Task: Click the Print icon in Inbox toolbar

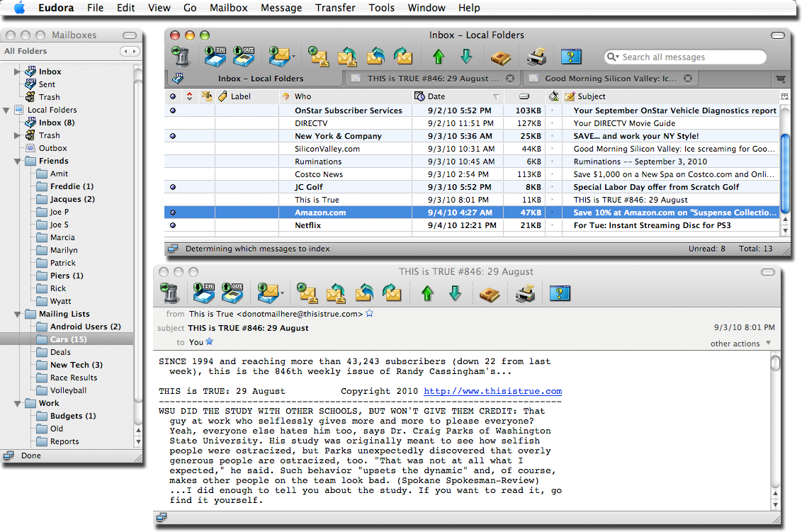Action: tap(536, 56)
